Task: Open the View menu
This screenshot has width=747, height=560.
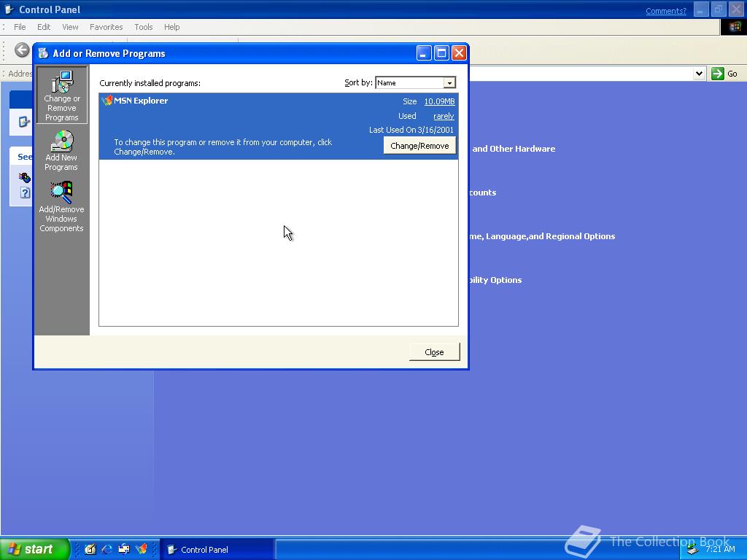Action: click(70, 27)
